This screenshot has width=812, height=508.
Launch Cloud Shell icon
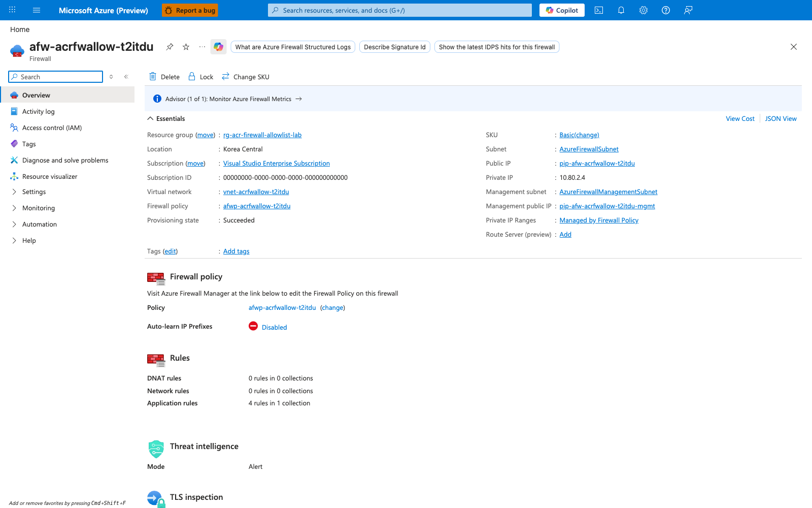pos(599,10)
